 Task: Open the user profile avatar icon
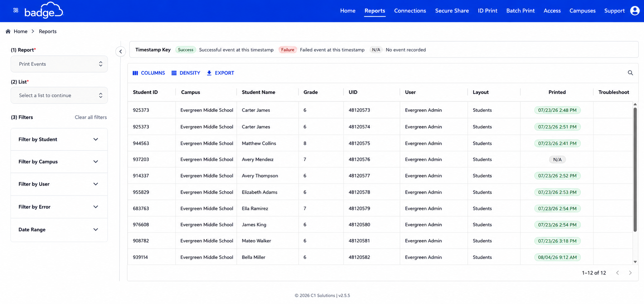pyautogui.click(x=634, y=11)
